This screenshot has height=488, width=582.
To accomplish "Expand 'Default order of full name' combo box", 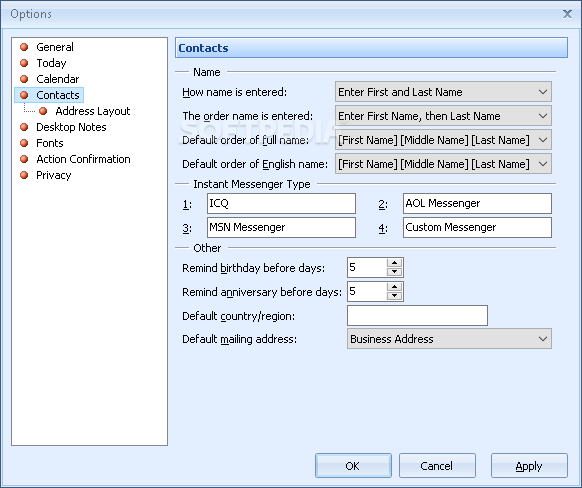I will click(443, 140).
